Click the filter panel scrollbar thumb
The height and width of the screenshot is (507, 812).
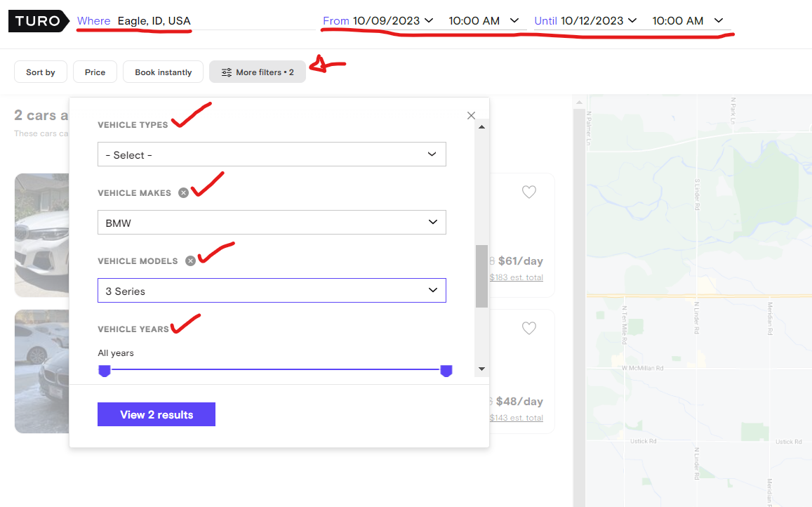[481, 276]
